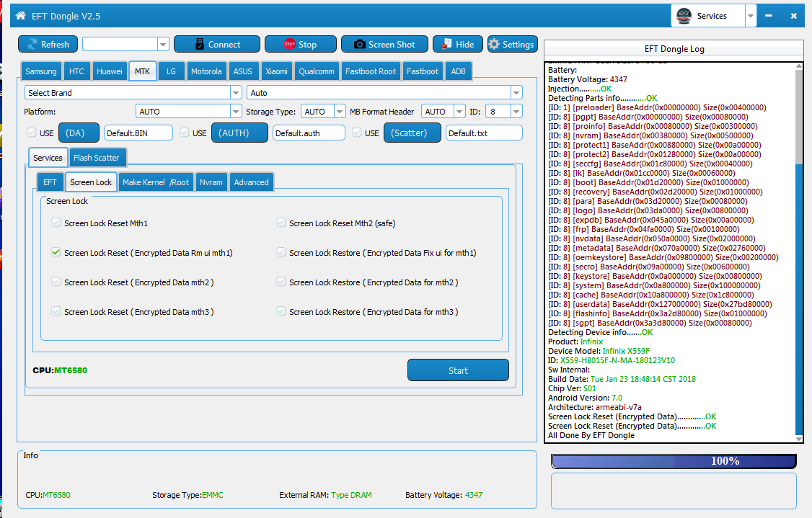This screenshot has height=518, width=812.
Task: Expand the Select Brand dropdown
Action: click(236, 93)
